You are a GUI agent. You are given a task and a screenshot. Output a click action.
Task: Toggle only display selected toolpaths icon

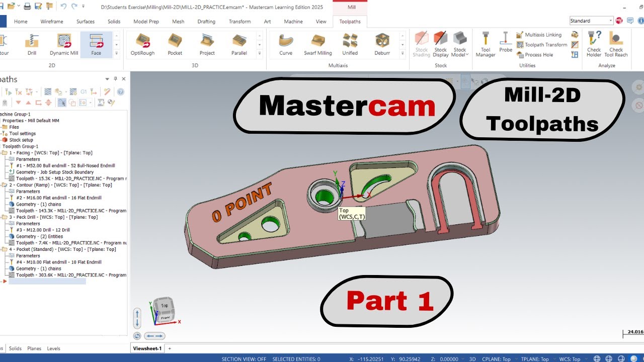coord(62,103)
